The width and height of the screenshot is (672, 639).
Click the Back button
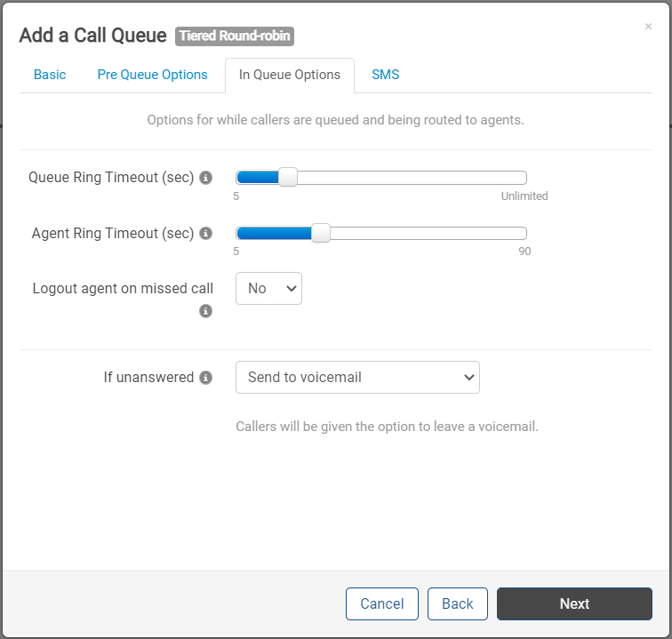457,603
